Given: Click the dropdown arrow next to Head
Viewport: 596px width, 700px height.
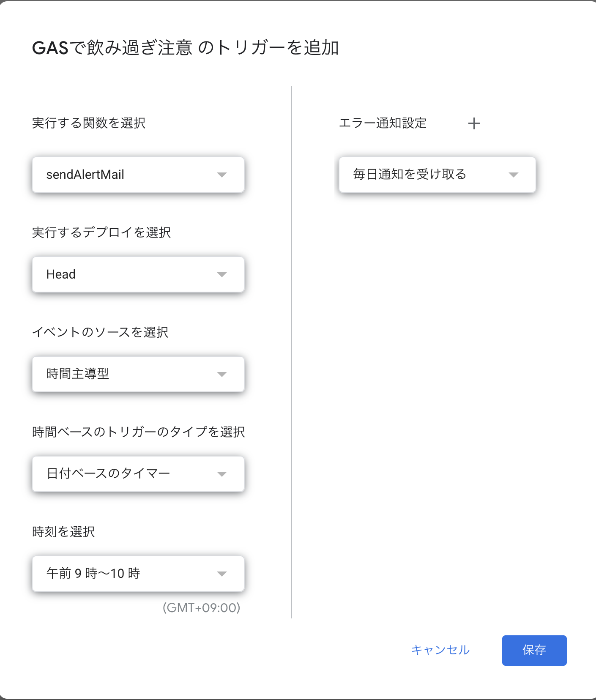Looking at the screenshot, I should [x=223, y=274].
